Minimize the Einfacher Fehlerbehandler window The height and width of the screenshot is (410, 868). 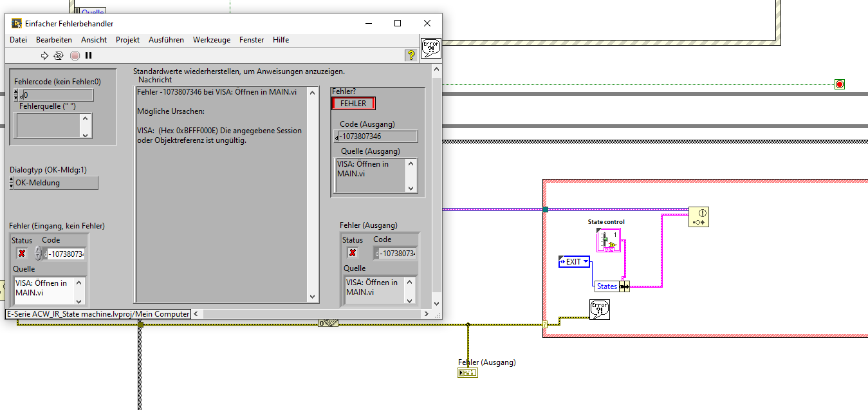coord(368,23)
